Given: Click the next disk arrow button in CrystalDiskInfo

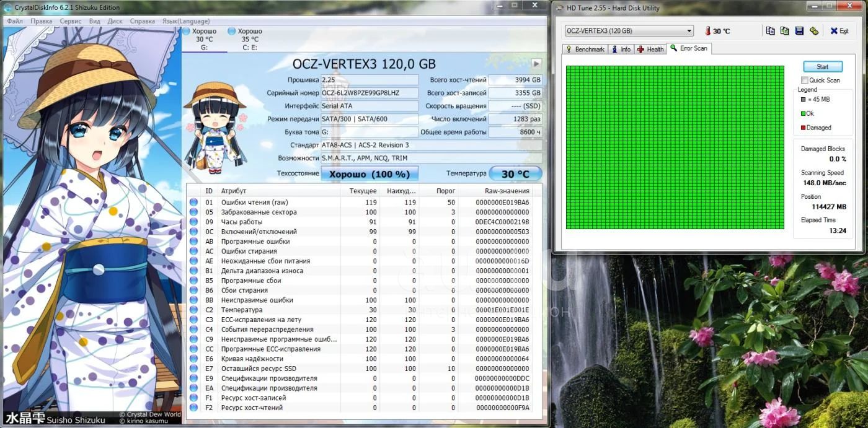Looking at the screenshot, I should (536, 64).
